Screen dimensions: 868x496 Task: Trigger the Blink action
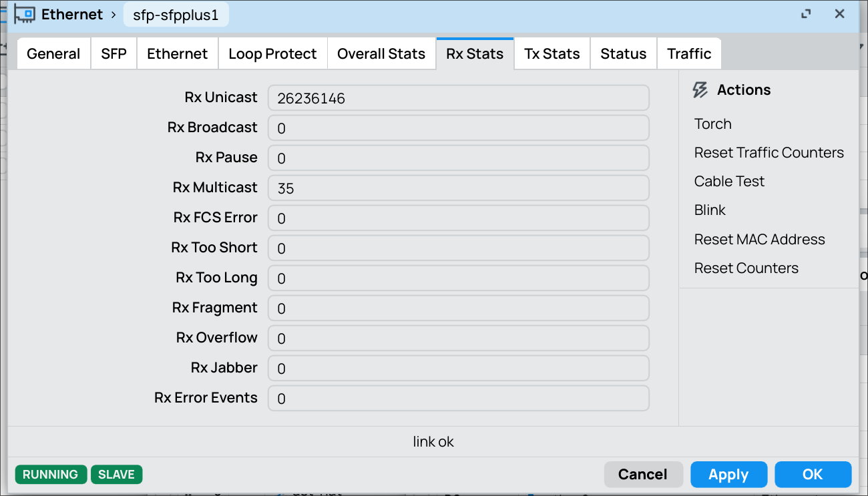point(710,210)
